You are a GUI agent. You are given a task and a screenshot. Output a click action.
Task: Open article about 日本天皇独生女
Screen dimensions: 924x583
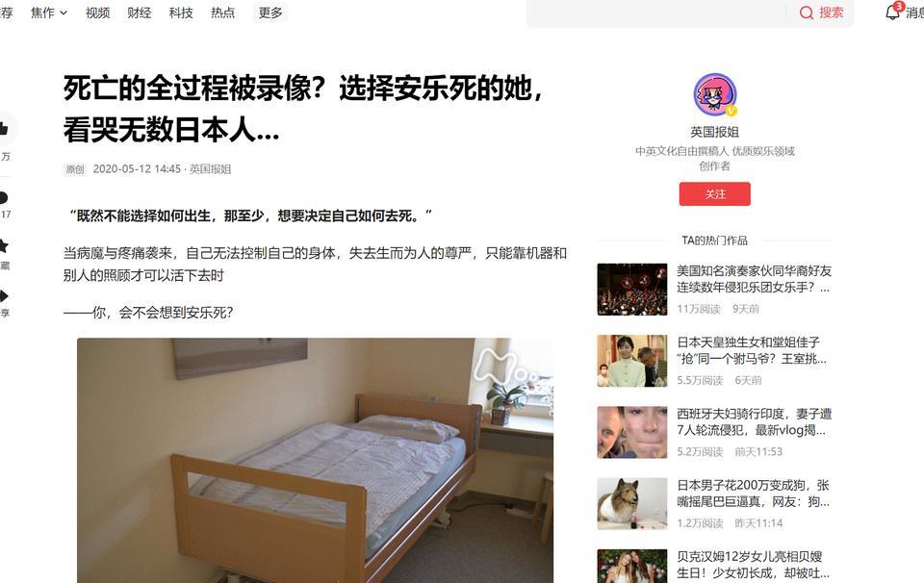click(x=752, y=350)
